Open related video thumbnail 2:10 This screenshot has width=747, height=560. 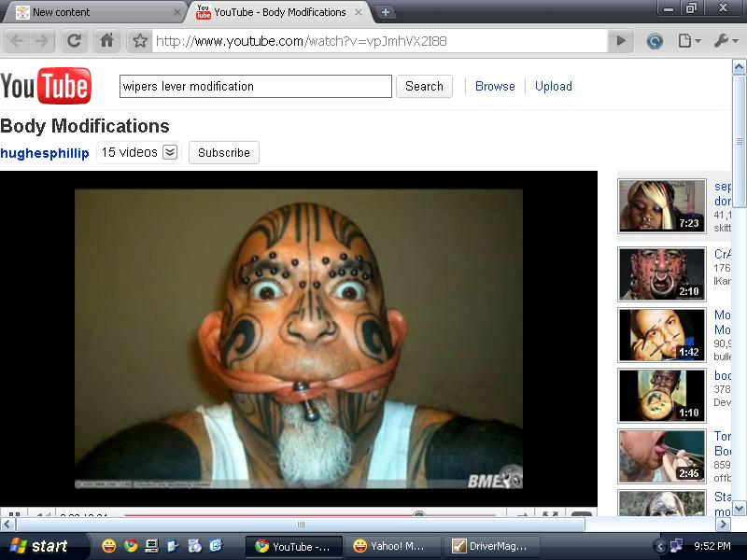(x=662, y=274)
